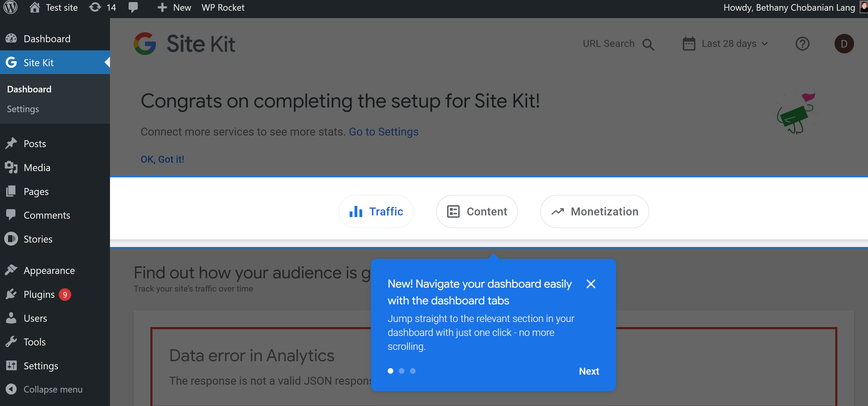The height and width of the screenshot is (406, 868).
Task: Open the Plugins menu with badge 9
Action: coord(39,294)
